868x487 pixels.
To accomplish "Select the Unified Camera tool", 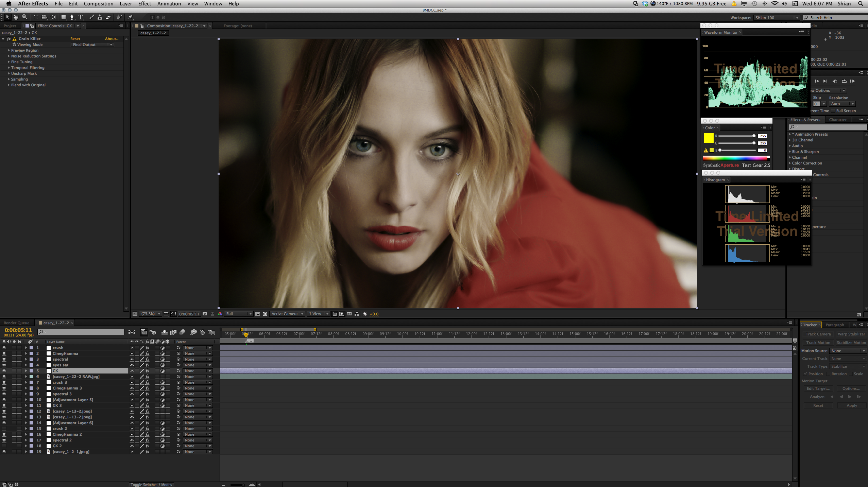I will point(44,17).
